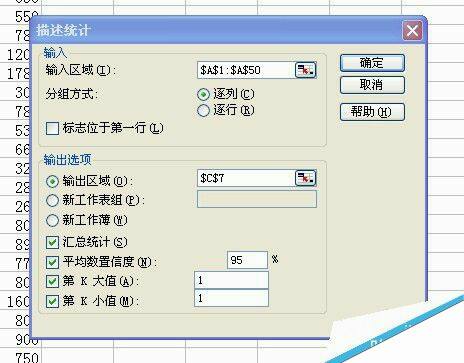Select the 逐行 radio option
This screenshot has width=464, height=363.
click(203, 110)
